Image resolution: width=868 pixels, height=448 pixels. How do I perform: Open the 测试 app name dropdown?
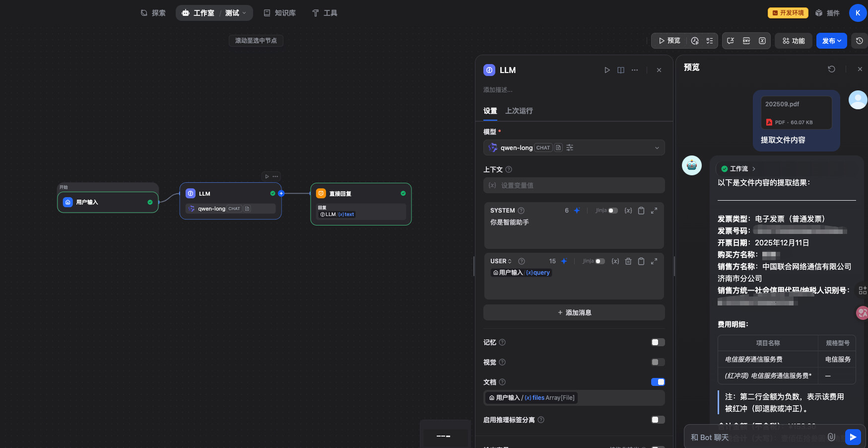pos(236,13)
